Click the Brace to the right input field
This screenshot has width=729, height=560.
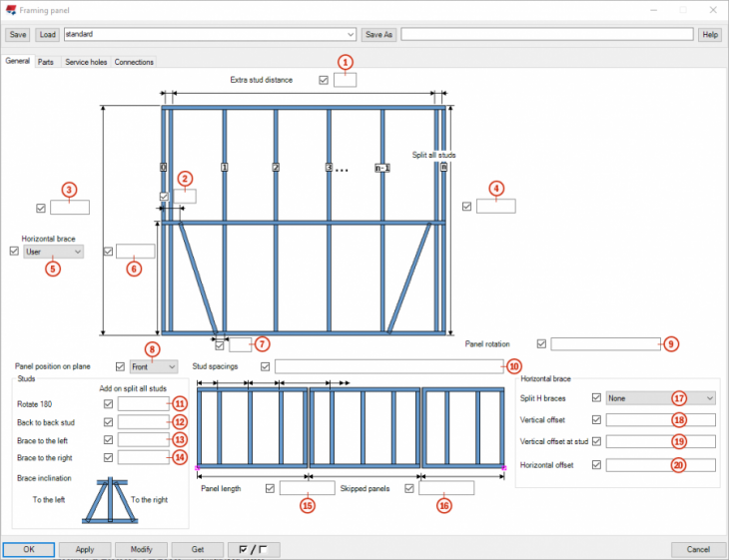tap(143, 458)
